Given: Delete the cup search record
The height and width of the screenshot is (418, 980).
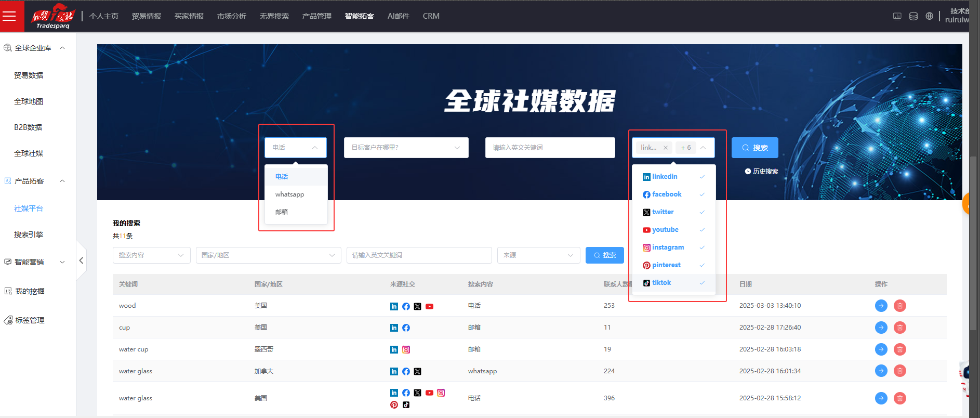Looking at the screenshot, I should [x=899, y=328].
